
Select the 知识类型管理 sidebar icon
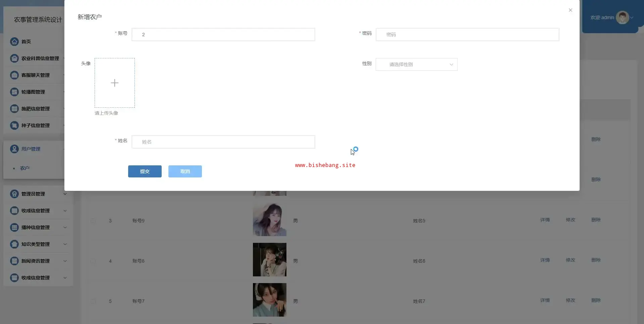click(x=14, y=244)
